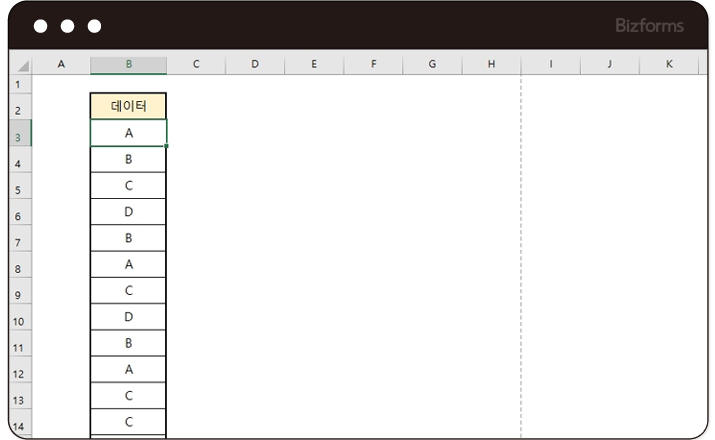The height and width of the screenshot is (440, 715).
Task: Select column E header
Action: [314, 64]
